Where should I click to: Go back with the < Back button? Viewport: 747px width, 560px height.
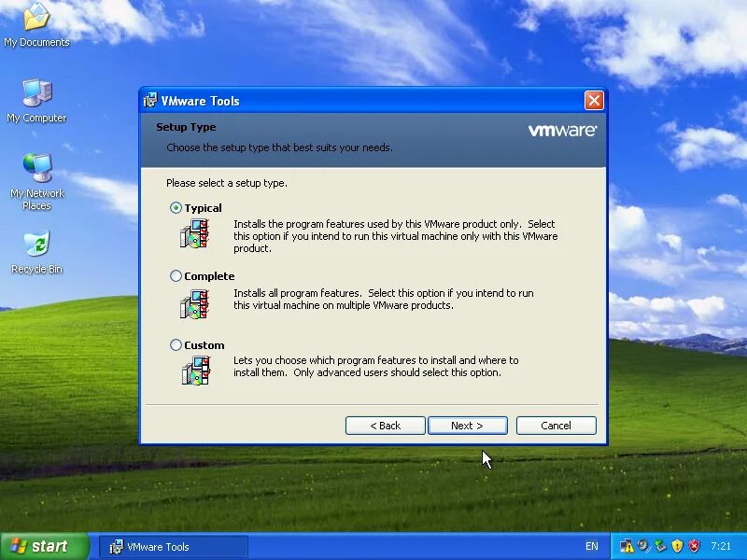pyautogui.click(x=385, y=426)
